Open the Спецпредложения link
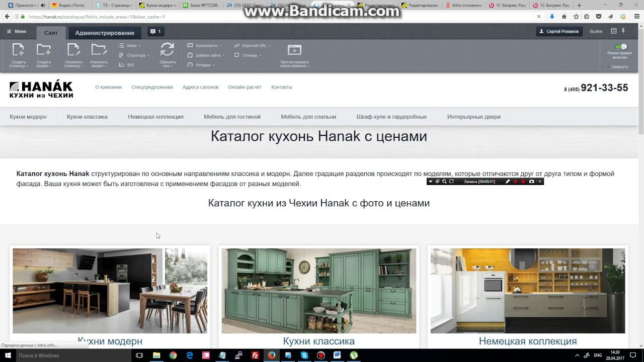This screenshot has height=362, width=644. 152,87
